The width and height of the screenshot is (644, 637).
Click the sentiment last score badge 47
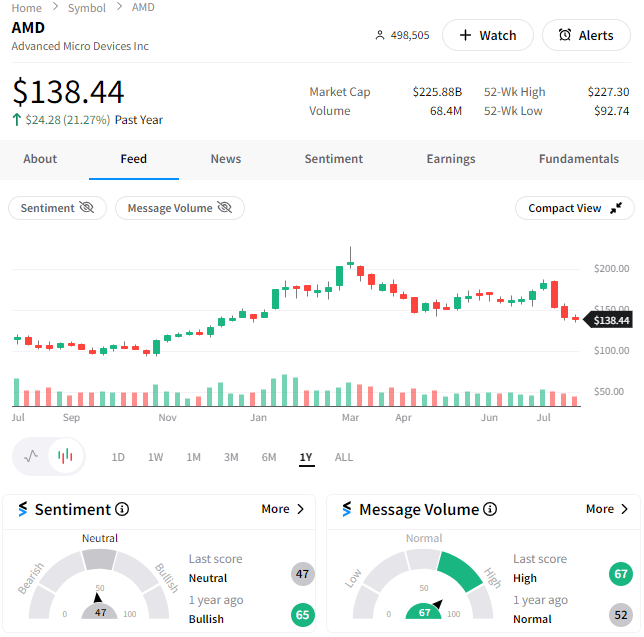[303, 574]
